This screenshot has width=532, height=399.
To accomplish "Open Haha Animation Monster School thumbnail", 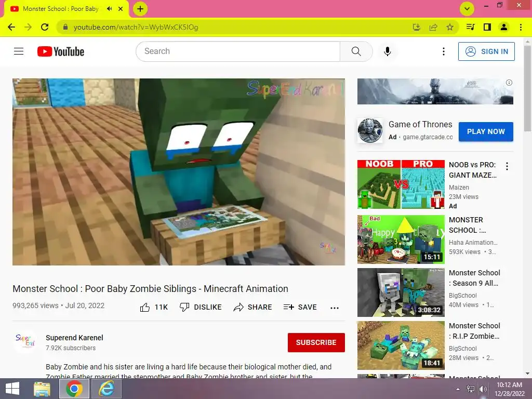I will (x=401, y=239).
